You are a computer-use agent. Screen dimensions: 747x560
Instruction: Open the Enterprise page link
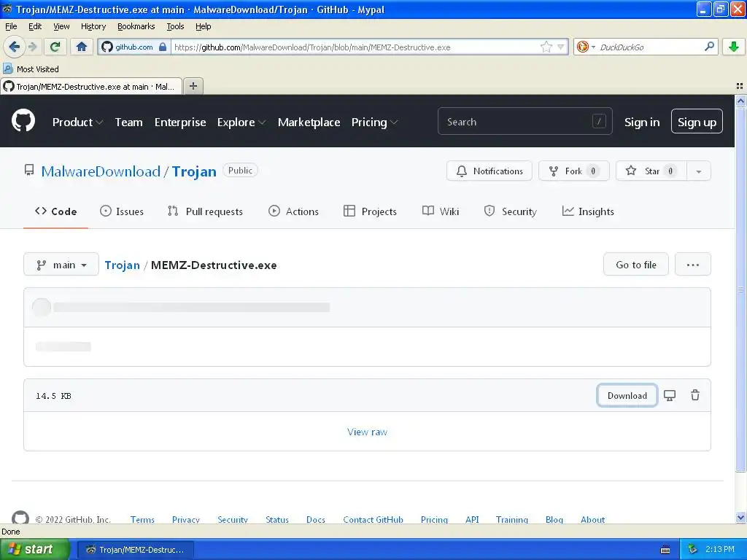(x=180, y=122)
